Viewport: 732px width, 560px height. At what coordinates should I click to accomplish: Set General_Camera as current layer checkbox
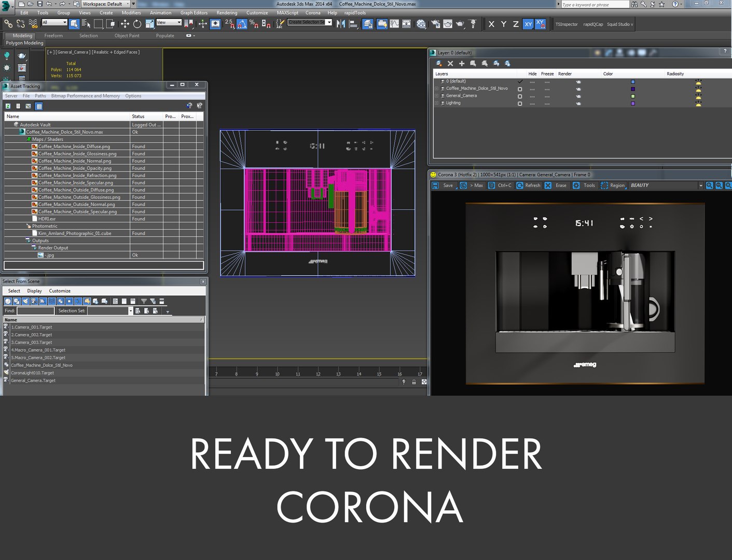click(520, 96)
